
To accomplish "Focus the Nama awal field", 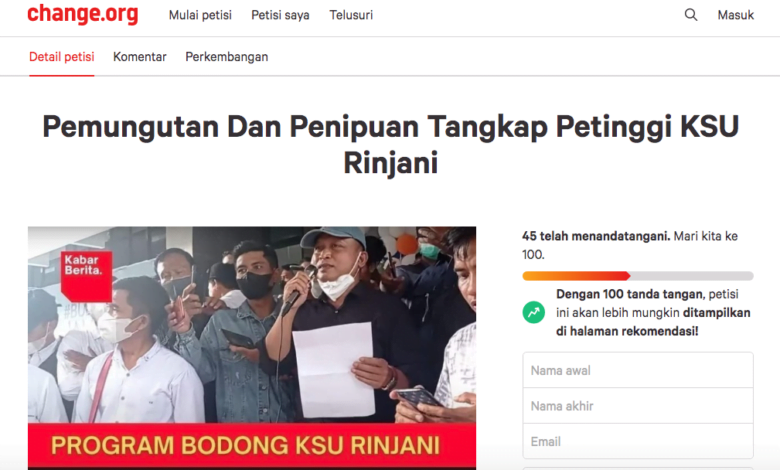I will tap(638, 370).
